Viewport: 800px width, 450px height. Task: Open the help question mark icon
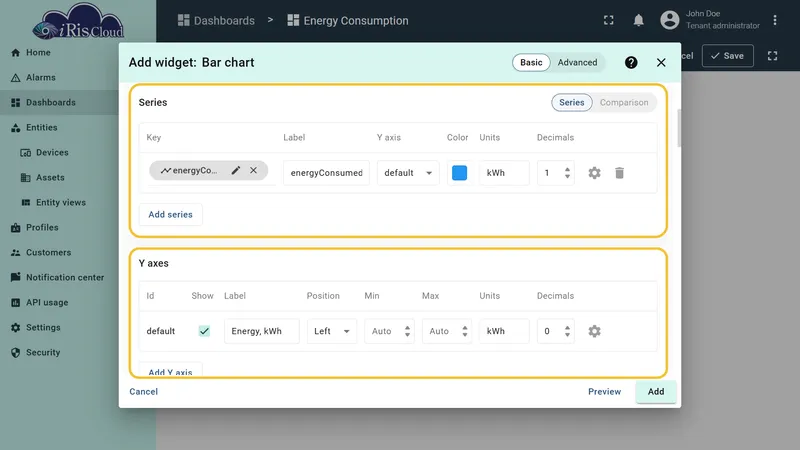pyautogui.click(x=631, y=62)
